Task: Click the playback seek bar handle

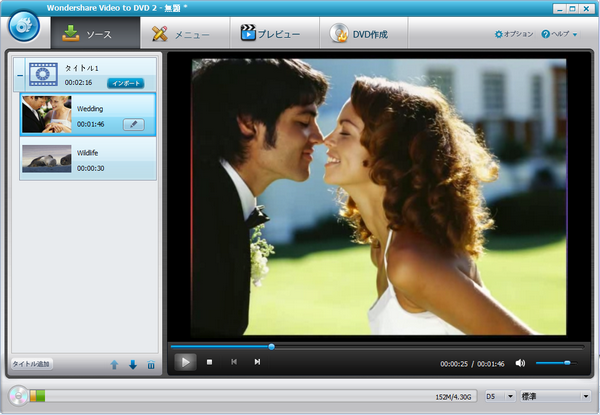Action: [271, 347]
